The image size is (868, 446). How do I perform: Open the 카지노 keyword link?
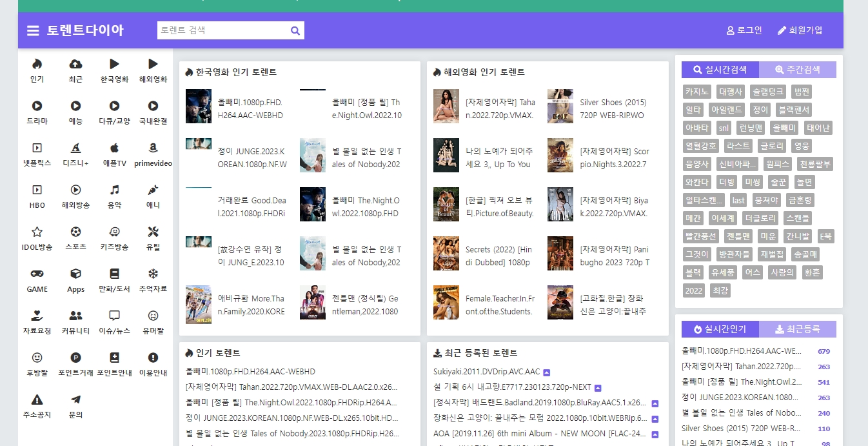click(695, 92)
